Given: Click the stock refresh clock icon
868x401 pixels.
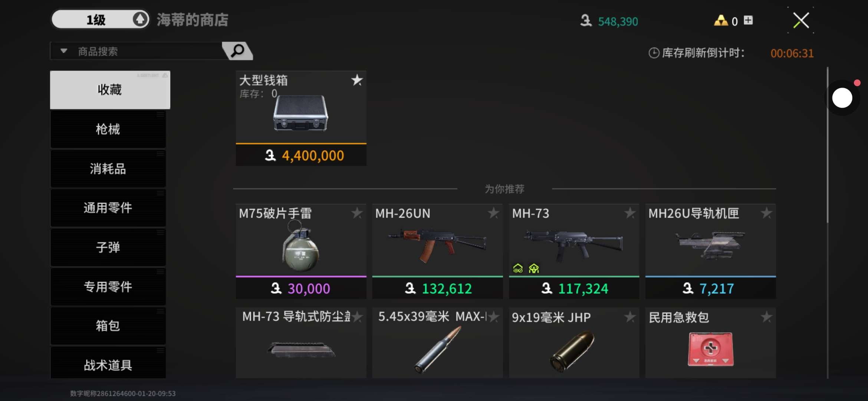Looking at the screenshot, I should [x=654, y=53].
